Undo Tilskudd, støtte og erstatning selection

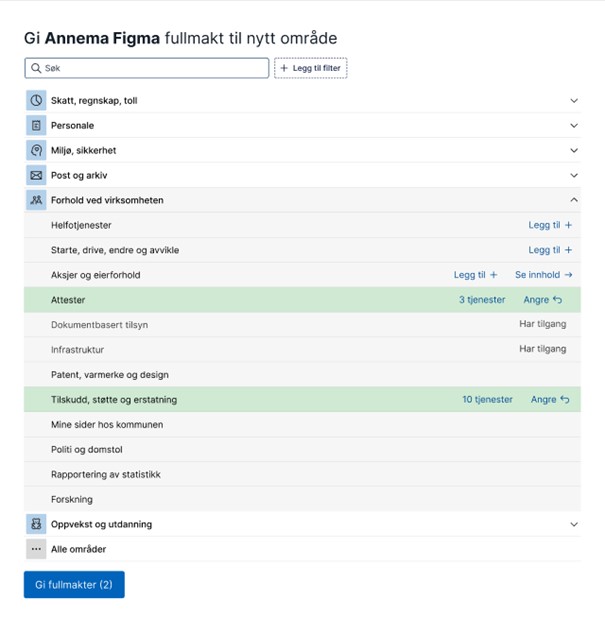pos(550,400)
